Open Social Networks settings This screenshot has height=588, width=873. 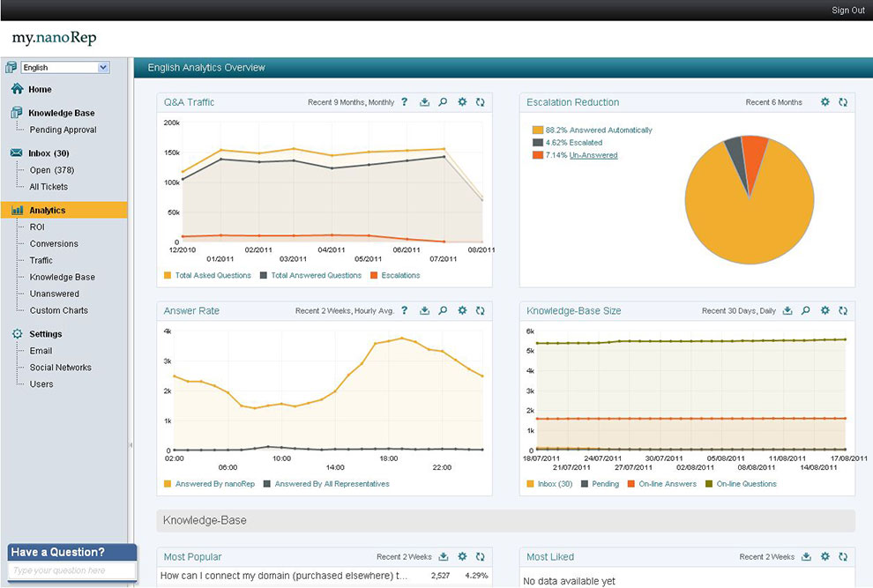click(61, 368)
